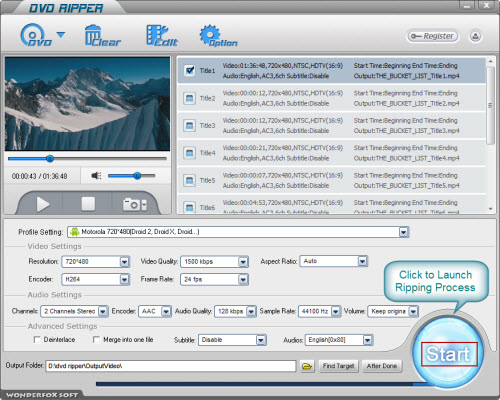The height and width of the screenshot is (400, 500).
Task: Open the Edit video tool
Action: pyautogui.click(x=162, y=35)
